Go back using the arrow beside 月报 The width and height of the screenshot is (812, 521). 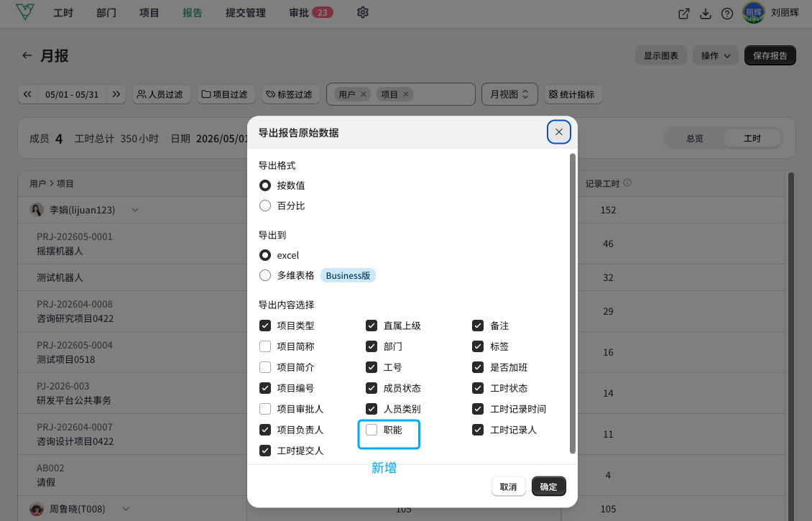[27, 55]
